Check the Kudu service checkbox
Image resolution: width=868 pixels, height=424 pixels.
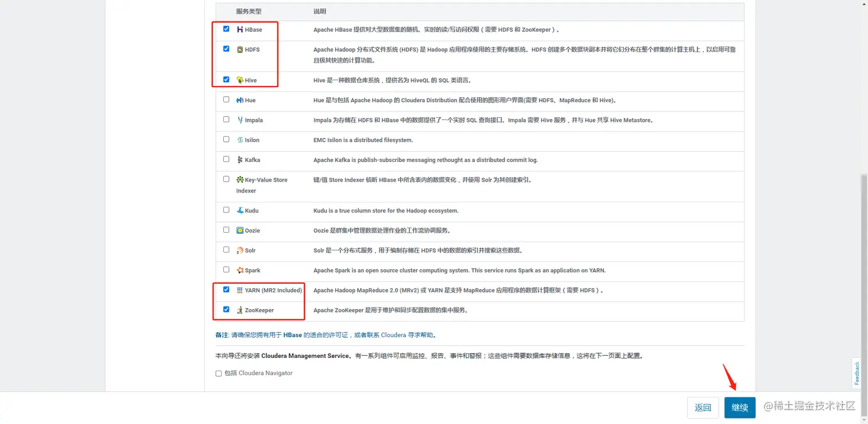[226, 210]
